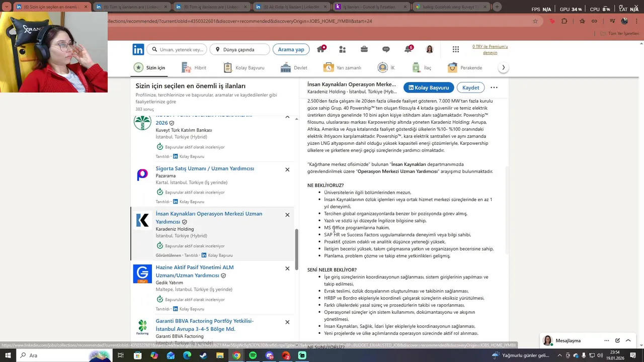The height and width of the screenshot is (362, 644).
Task: Open Mesajlaşma panel three-dots options
Action: (x=607, y=340)
